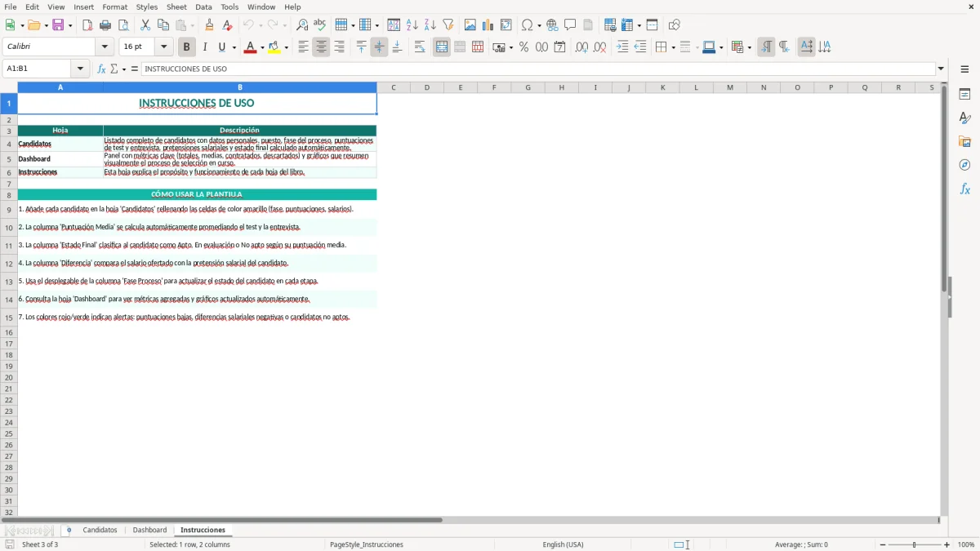The width and height of the screenshot is (980, 551).
Task: Click PageStyle_Instrucciones in the status bar
Action: pos(366,544)
